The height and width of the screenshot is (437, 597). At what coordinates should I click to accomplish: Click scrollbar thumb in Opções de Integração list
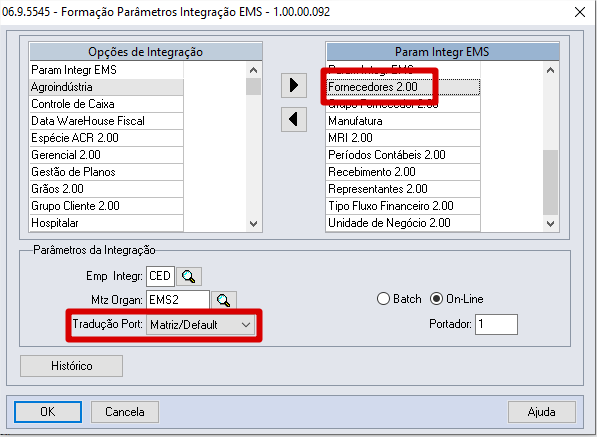click(x=253, y=86)
